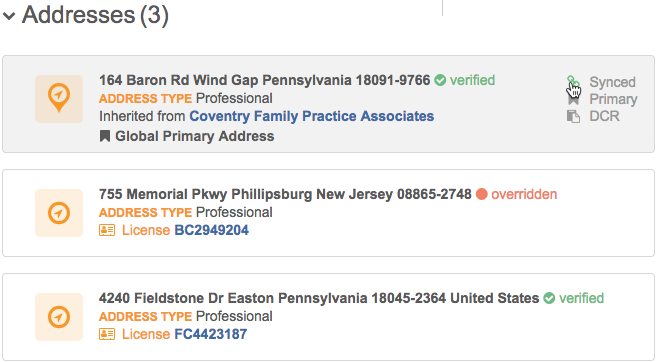Open license BC2949204 link

pyautogui.click(x=211, y=230)
